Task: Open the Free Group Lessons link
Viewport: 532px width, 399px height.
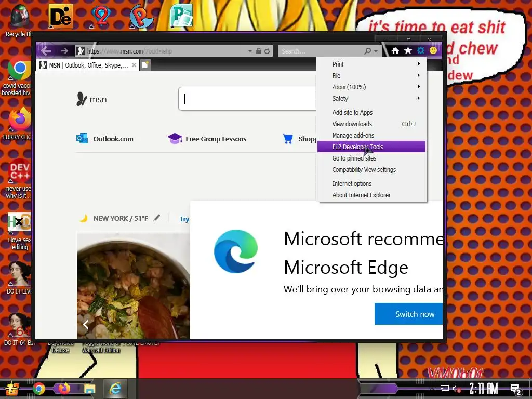Action: tap(207, 139)
